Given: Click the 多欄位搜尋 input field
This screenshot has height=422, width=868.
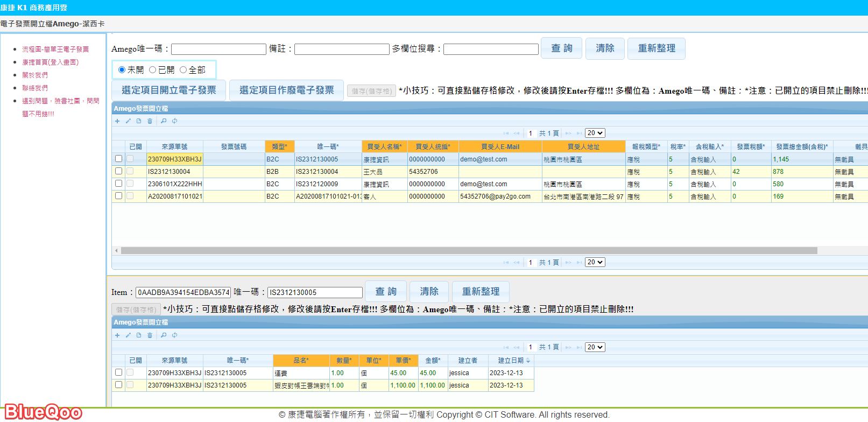Looking at the screenshot, I should tap(491, 50).
